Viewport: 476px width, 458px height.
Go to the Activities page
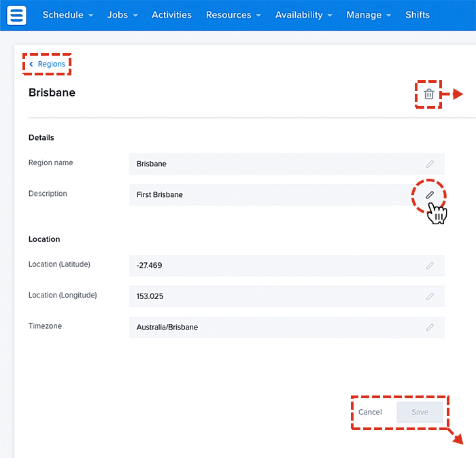pyautogui.click(x=171, y=15)
